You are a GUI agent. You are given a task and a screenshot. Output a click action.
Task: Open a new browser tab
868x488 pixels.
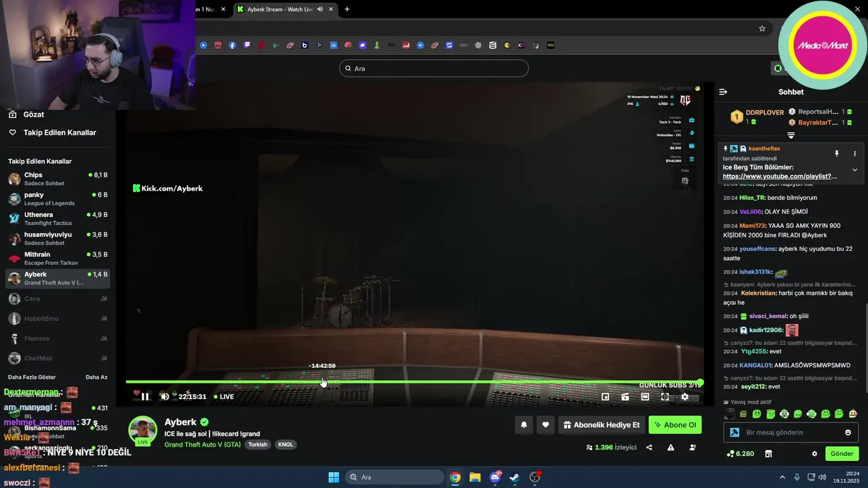347,9
